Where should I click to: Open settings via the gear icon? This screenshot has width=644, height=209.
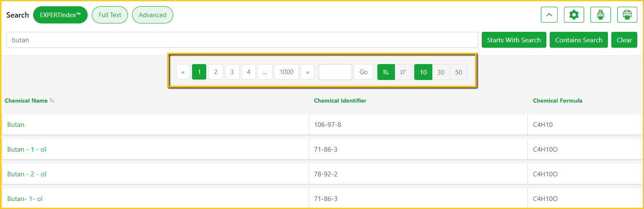[574, 15]
